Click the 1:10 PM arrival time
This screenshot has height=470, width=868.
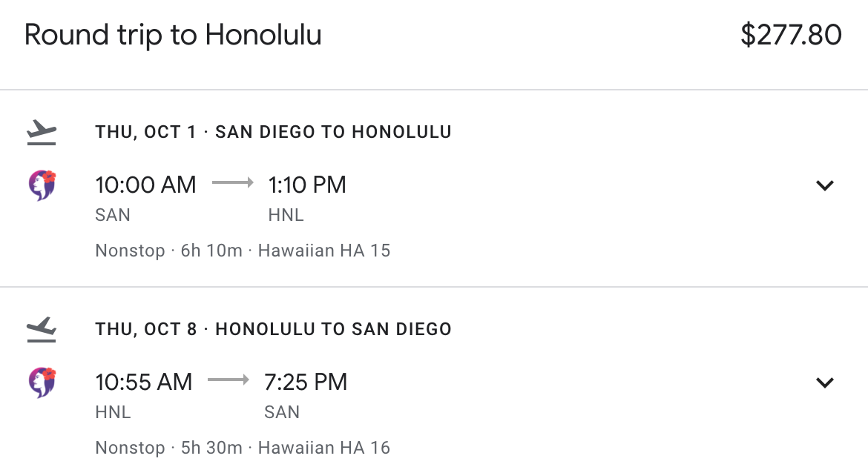[307, 185]
